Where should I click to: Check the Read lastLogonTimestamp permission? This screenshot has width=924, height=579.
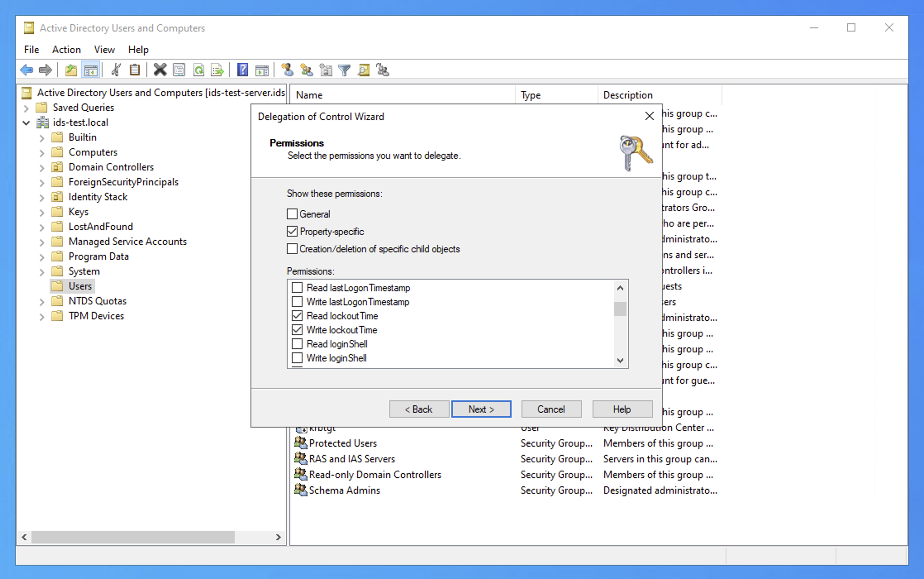click(x=297, y=287)
